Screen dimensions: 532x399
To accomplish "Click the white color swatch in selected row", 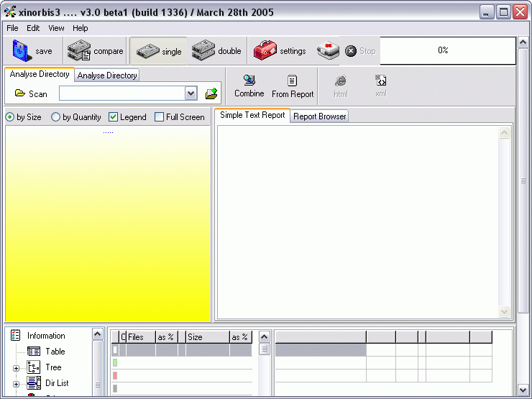I will (115, 350).
